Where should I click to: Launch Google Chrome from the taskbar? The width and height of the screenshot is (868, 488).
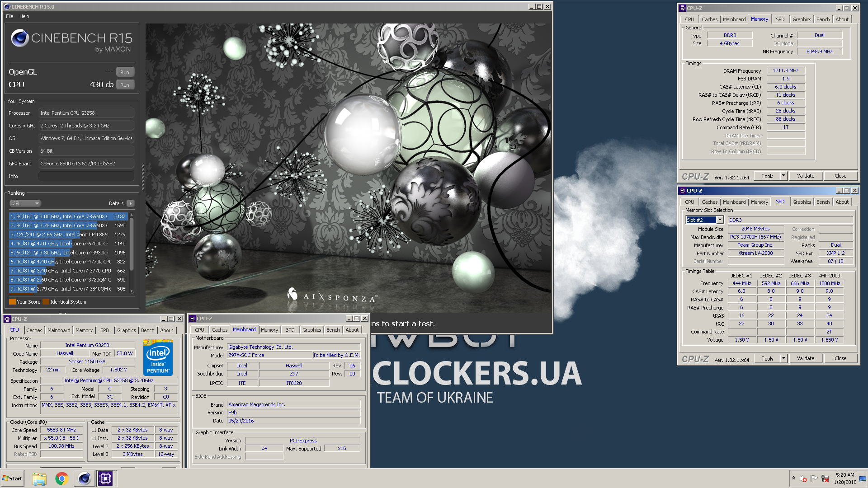click(x=62, y=479)
